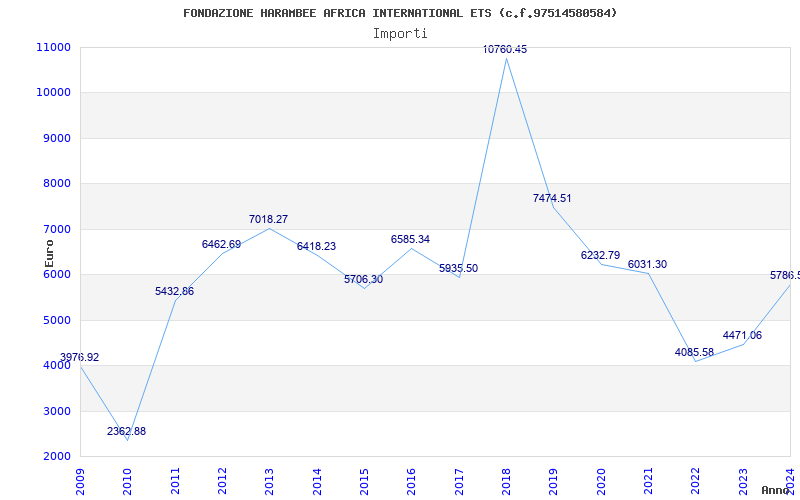Image resolution: width=800 pixels, height=500 pixels.
Task: Select the 6418.23 data label
Action: (x=316, y=246)
